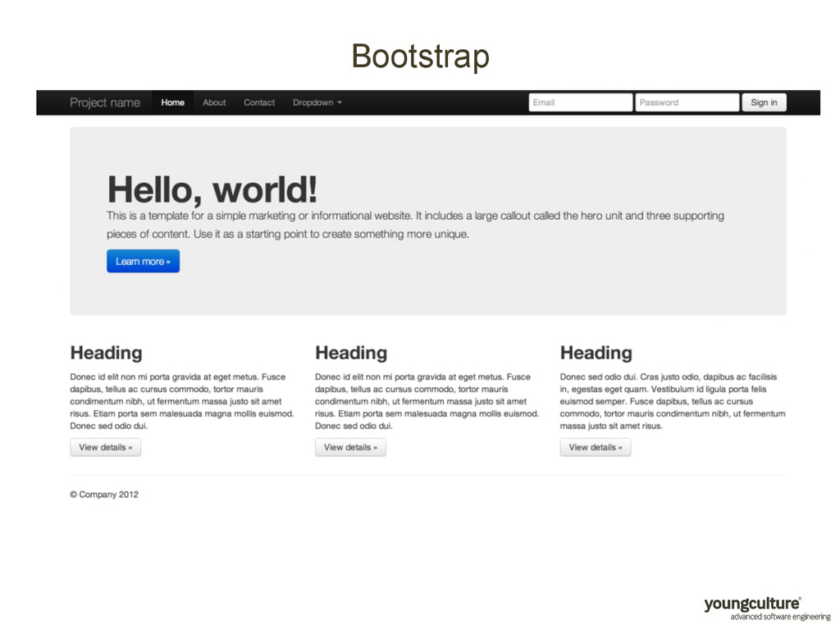Screen dimensions: 840x630
Task: Click View details under first Heading
Action: coord(106,447)
